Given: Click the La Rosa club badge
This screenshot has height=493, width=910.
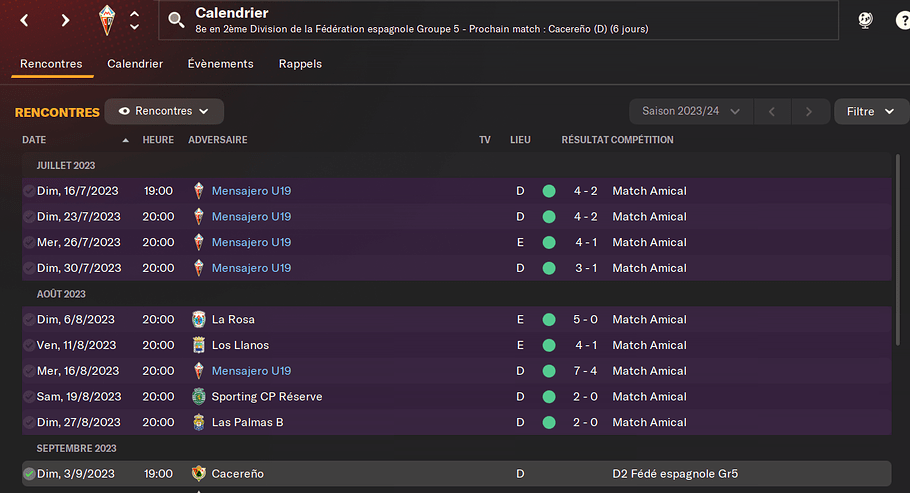Looking at the screenshot, I should click(x=198, y=319).
